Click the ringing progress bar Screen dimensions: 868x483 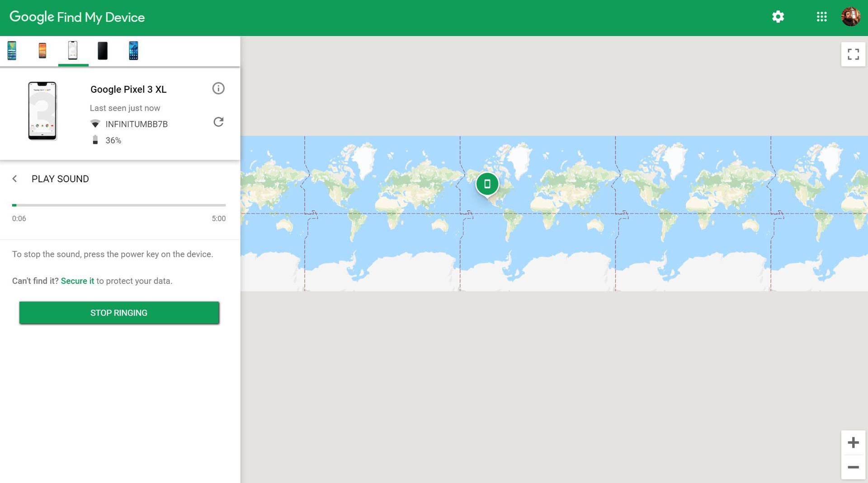pos(119,205)
